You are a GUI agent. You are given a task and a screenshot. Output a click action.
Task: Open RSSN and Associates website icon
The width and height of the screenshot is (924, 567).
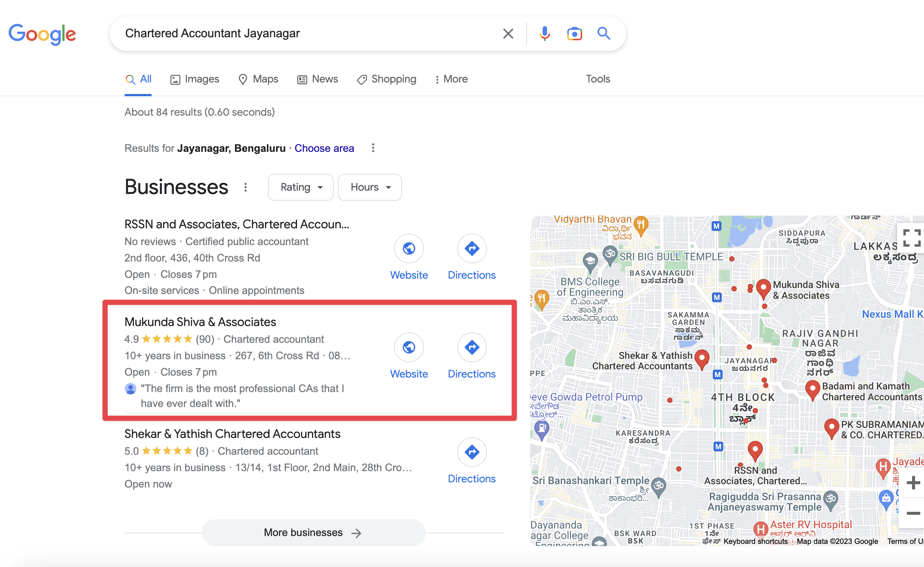point(409,248)
